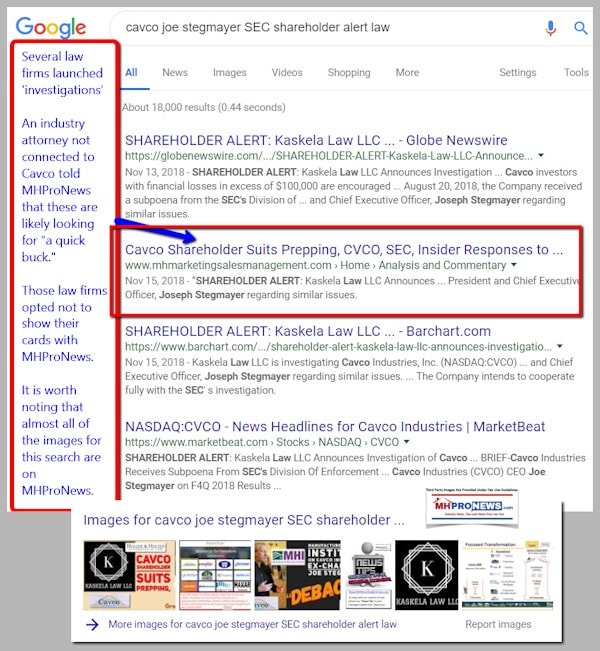The image size is (600, 651).
Task: Expand the barchart.com URL dropdown arrow
Action: (x=560, y=346)
